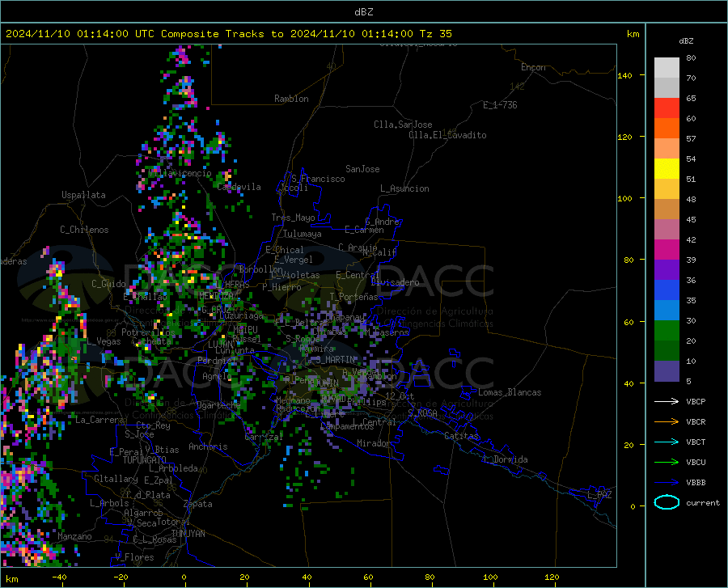Screen dimensions: 728x588
Task: Click the orange VBCR arrow in legend
Action: pyautogui.click(x=667, y=422)
